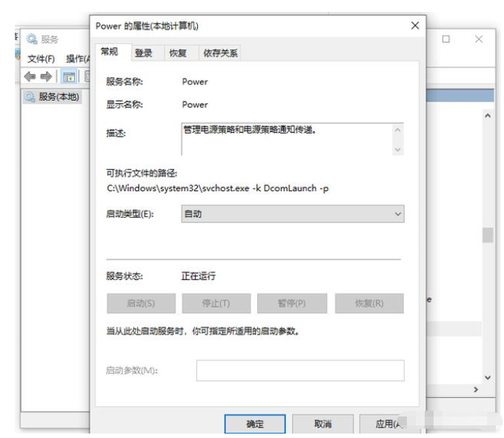Click the description box scroll up arrow

coord(398,130)
